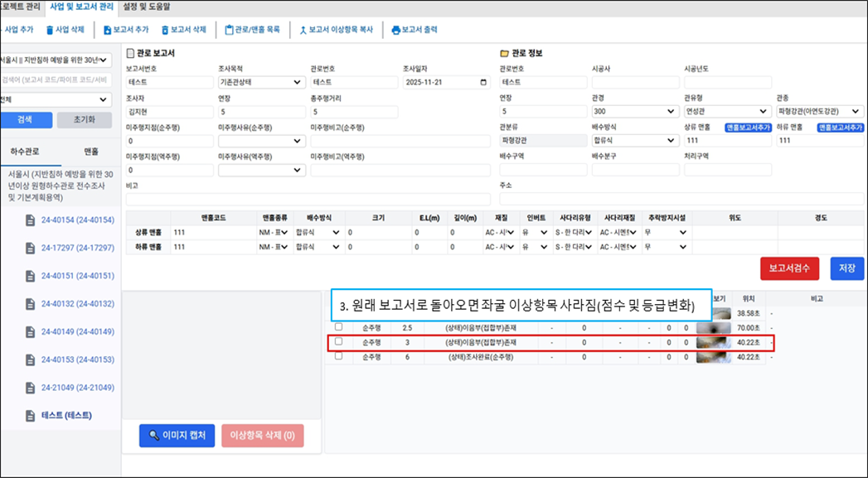This screenshot has height=478, width=868.
Task: Click the 보고서 삭제 toolbar icon
Action: point(165,30)
